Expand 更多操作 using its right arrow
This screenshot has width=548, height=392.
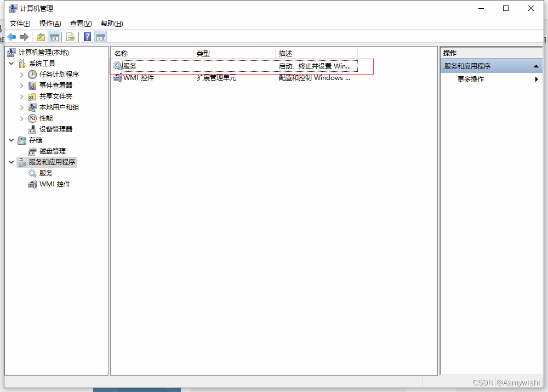pos(535,78)
